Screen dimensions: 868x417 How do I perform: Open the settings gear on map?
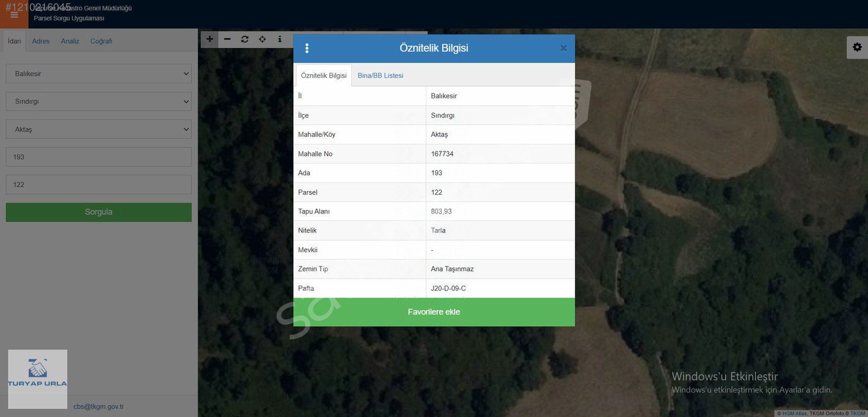click(x=857, y=47)
